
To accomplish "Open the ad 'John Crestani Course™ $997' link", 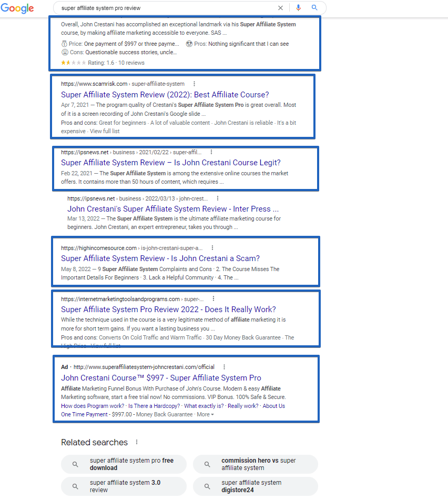I will 161,378.
